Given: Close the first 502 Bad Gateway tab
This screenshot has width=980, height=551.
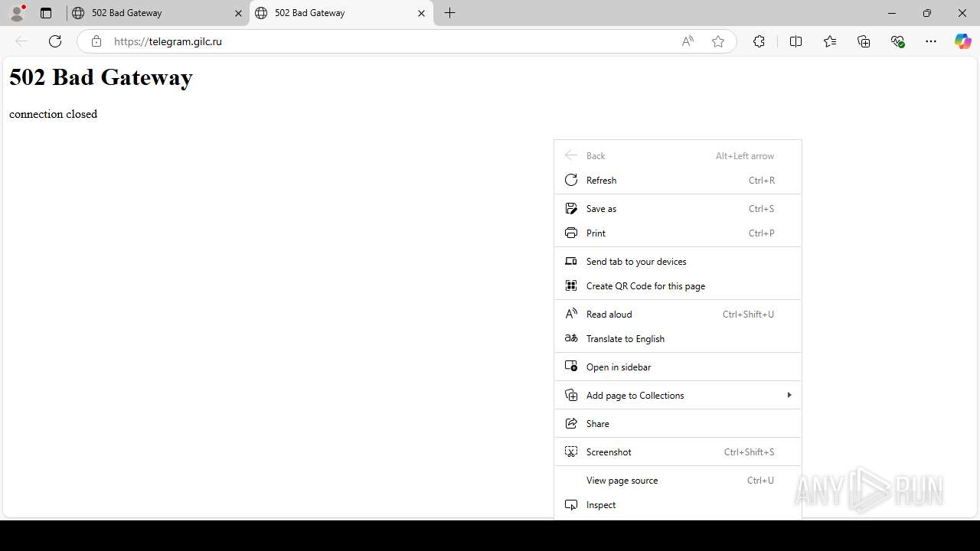Looking at the screenshot, I should coord(238,13).
